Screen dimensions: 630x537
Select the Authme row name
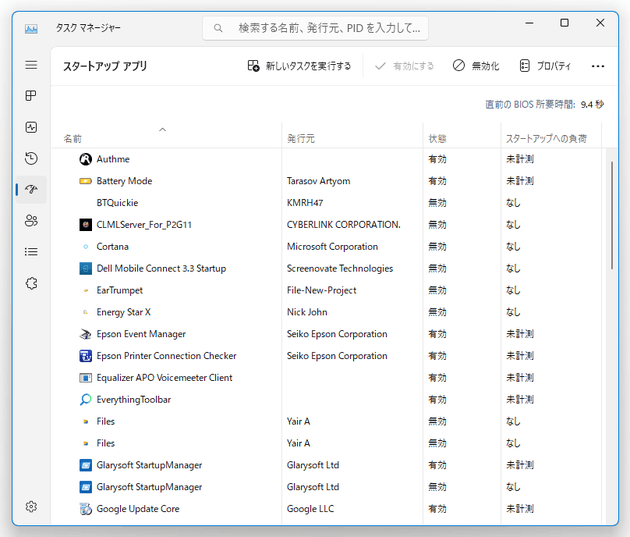113,159
